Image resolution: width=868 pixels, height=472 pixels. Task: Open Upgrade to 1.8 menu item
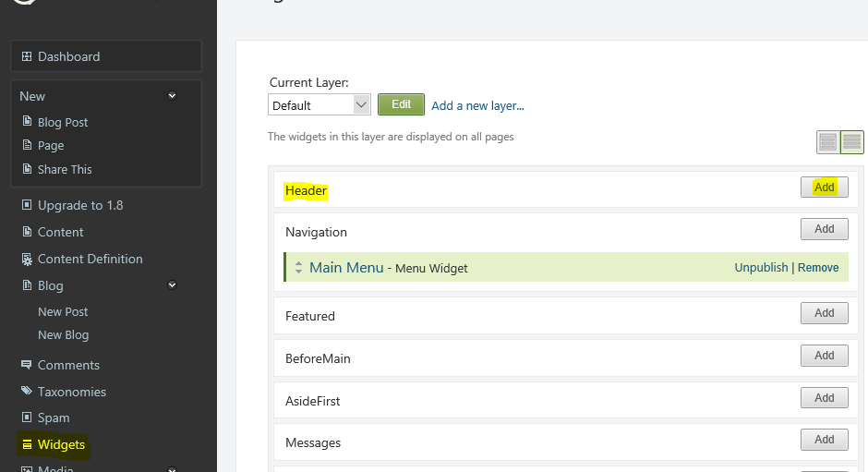(x=79, y=205)
